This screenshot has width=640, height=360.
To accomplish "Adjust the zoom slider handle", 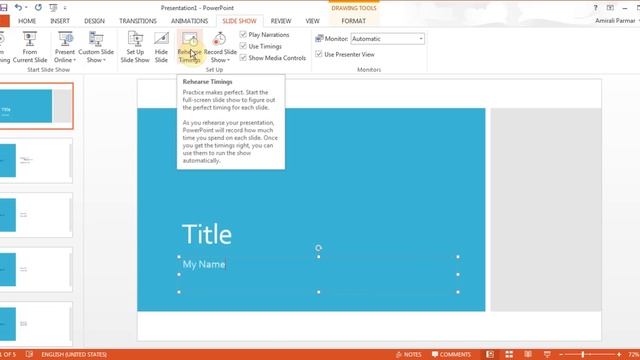I will (583, 354).
